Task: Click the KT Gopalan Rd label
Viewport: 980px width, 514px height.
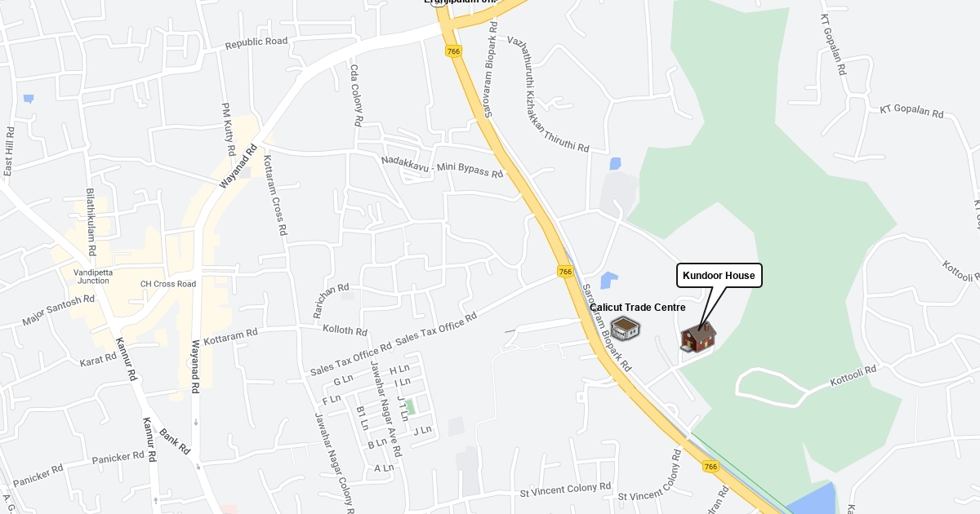Action: point(911,112)
